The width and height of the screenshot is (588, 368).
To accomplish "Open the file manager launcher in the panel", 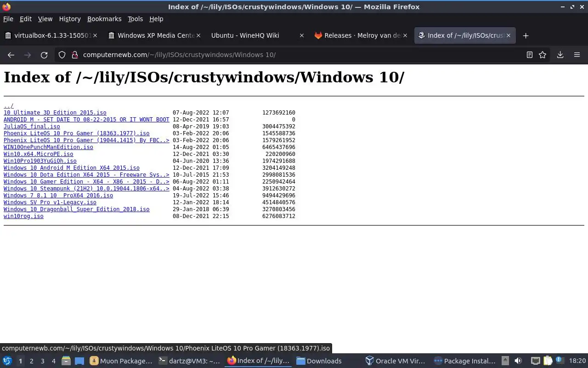I will coord(66,361).
